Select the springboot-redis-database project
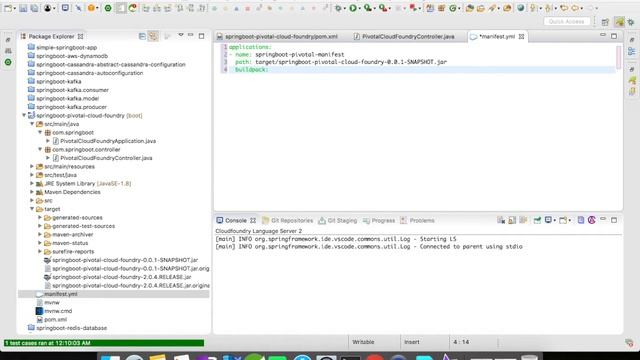 [x=71, y=328]
